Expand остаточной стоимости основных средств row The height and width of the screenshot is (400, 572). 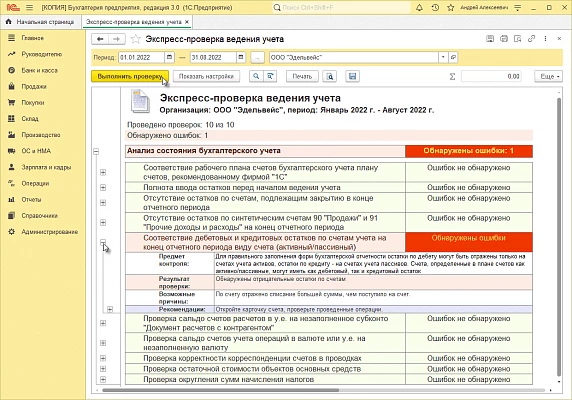pos(103,369)
